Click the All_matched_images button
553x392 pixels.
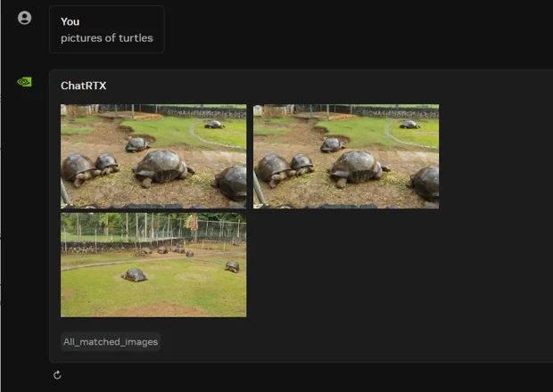(111, 341)
